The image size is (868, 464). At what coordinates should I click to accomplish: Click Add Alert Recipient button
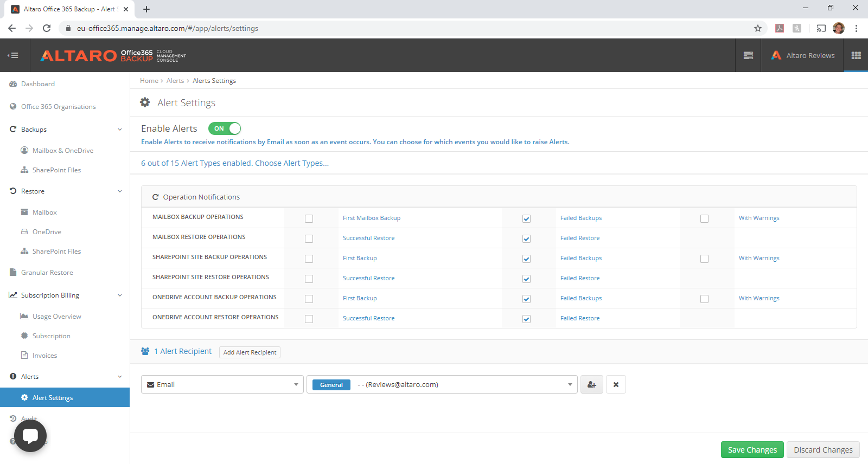pos(250,352)
